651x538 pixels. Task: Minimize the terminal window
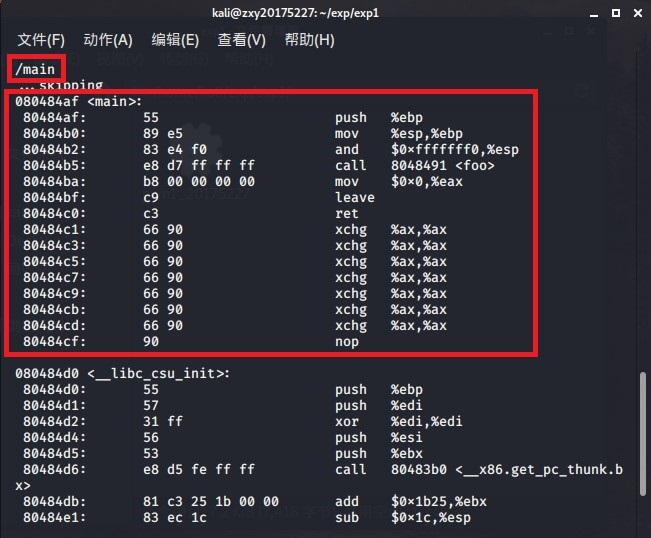[x=594, y=14]
